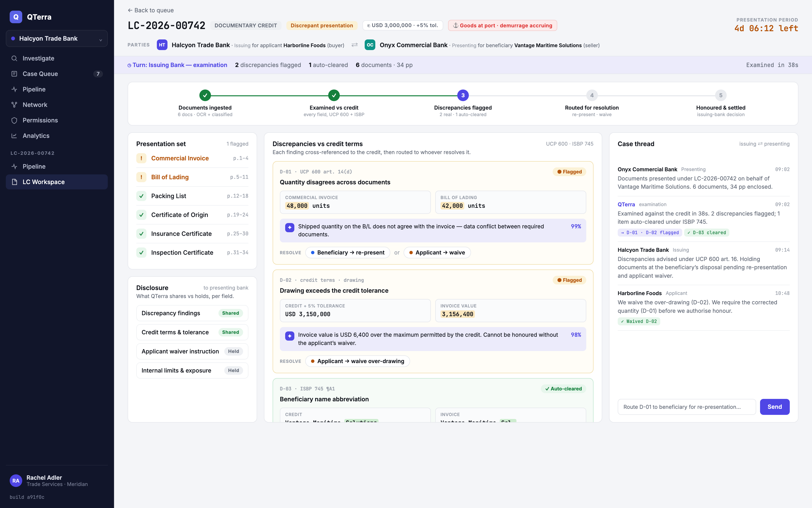
Task: Toggle Held status for Internal limits & exposure
Action: coord(233,371)
